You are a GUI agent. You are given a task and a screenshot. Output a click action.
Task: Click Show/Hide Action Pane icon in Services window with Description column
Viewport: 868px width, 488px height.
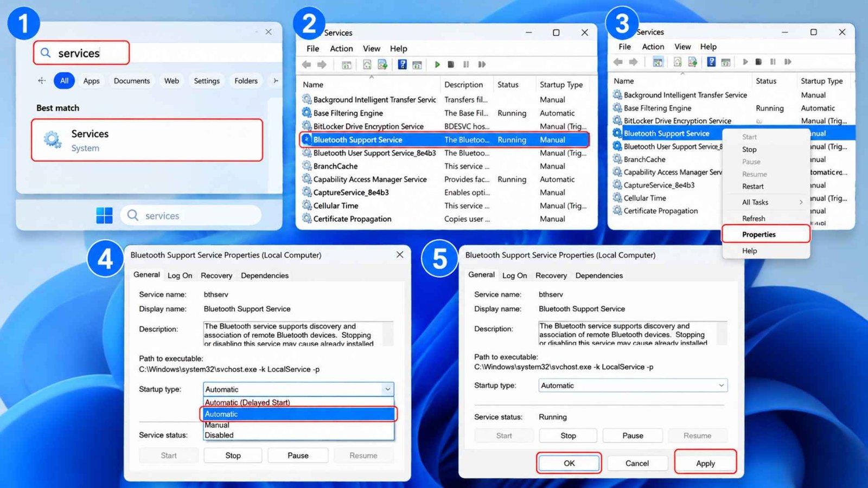point(417,65)
